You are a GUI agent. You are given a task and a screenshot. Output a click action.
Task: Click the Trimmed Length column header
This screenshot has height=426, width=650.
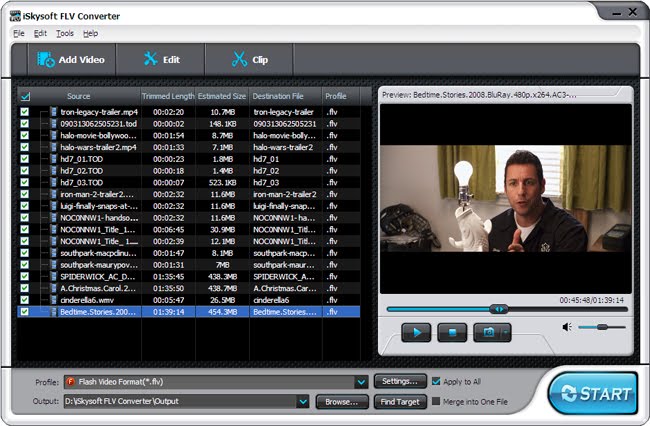(x=168, y=96)
